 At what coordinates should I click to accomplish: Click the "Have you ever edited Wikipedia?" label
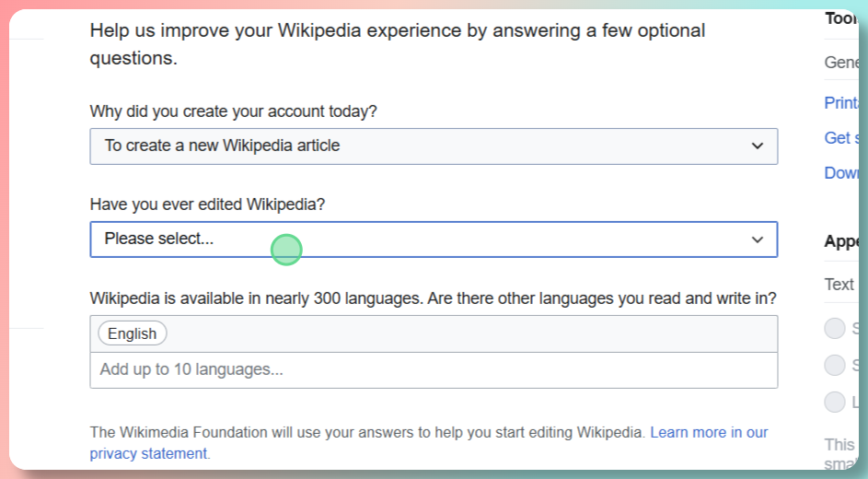[x=207, y=204]
